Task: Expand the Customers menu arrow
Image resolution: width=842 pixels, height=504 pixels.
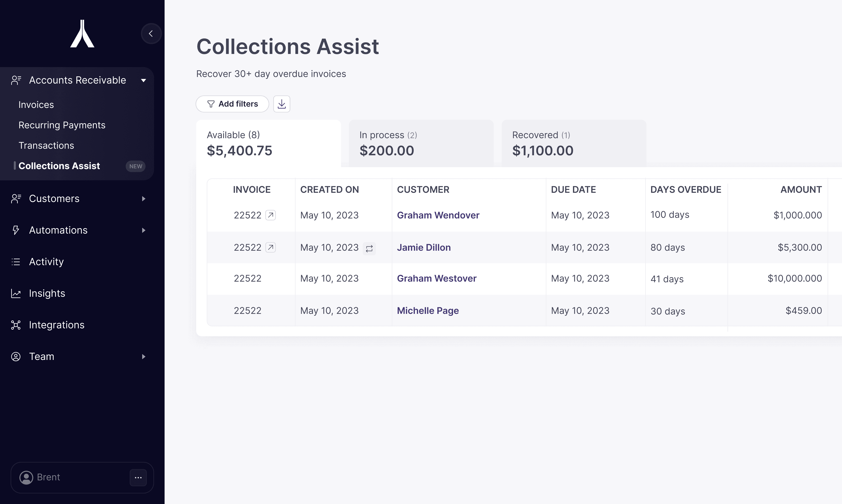Action: [143, 199]
